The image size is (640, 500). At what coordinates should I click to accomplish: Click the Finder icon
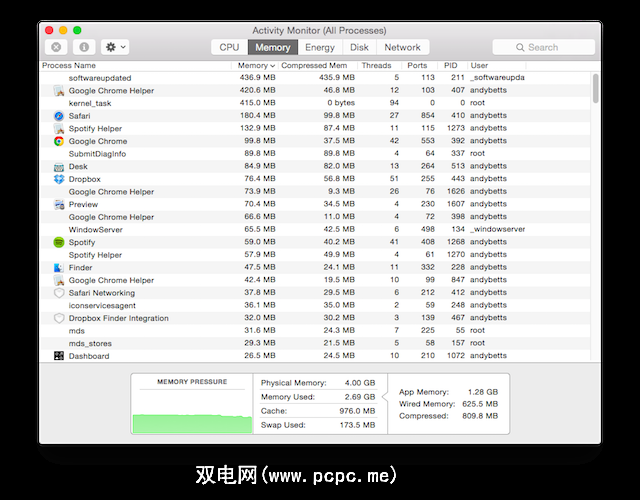(59, 268)
